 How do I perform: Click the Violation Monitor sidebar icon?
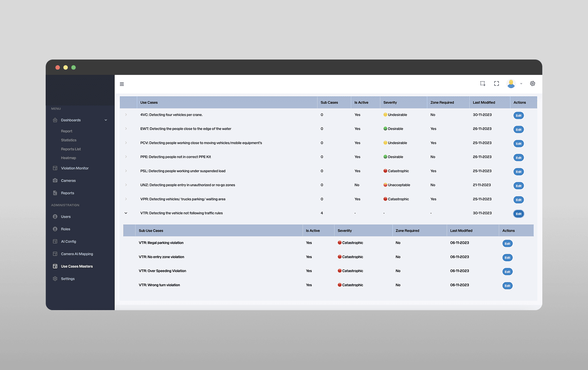click(x=55, y=168)
